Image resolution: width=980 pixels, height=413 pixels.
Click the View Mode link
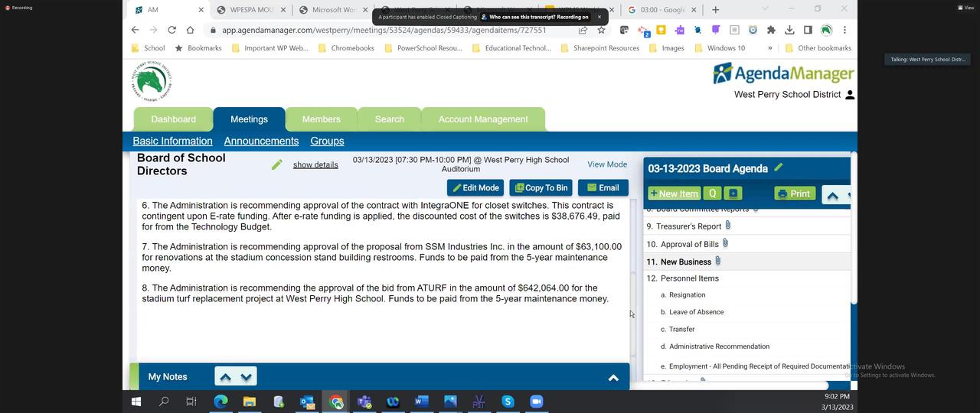[607, 164]
